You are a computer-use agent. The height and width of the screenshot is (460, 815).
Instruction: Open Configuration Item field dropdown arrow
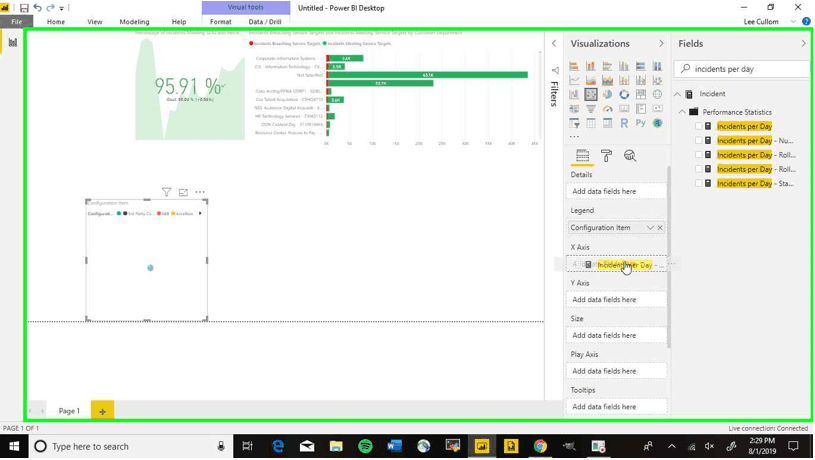[x=650, y=228]
